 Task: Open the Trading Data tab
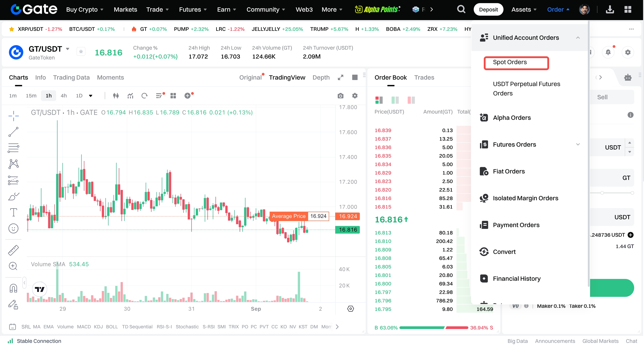[x=71, y=77]
